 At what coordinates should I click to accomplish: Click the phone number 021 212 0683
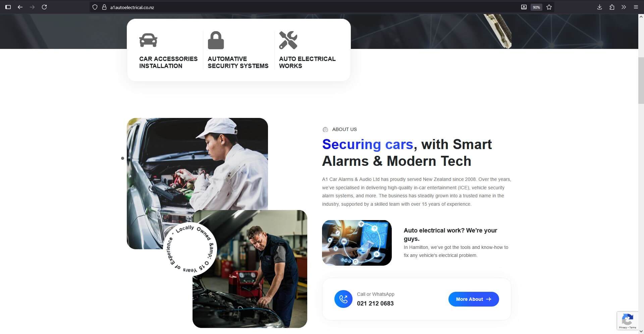pyautogui.click(x=375, y=304)
